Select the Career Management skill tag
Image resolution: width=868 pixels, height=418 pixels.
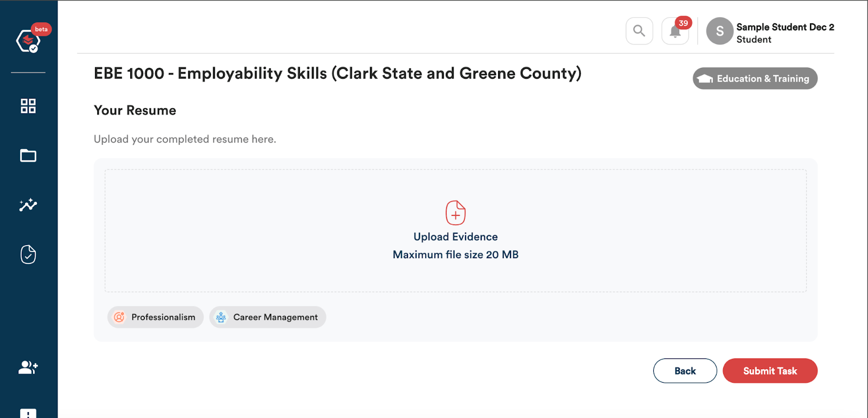[268, 317]
